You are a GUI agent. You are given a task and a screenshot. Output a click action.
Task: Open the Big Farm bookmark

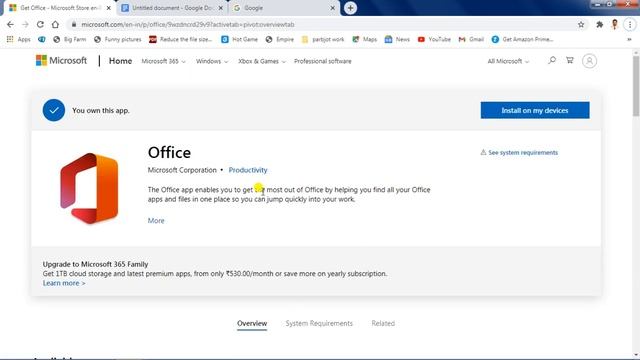(x=70, y=39)
